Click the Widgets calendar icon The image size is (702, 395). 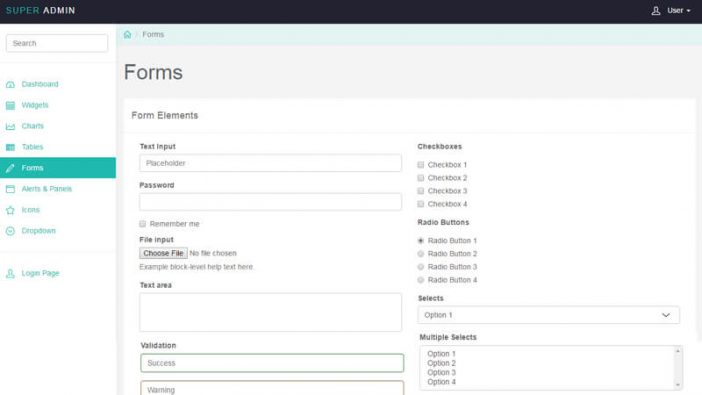pyautogui.click(x=10, y=105)
